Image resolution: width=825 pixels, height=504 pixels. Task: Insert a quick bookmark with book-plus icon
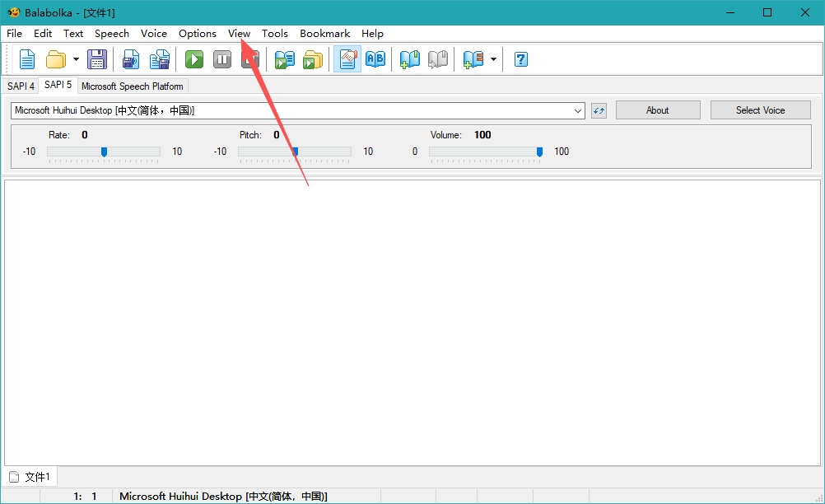pos(410,59)
